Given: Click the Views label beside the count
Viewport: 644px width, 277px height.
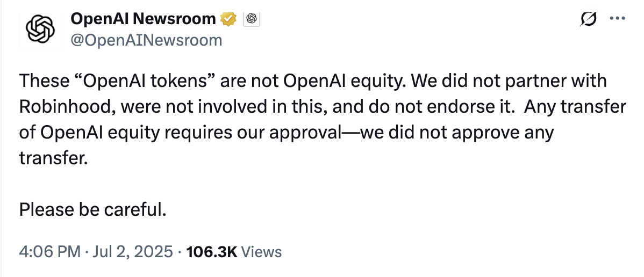Looking at the screenshot, I should (x=261, y=252).
